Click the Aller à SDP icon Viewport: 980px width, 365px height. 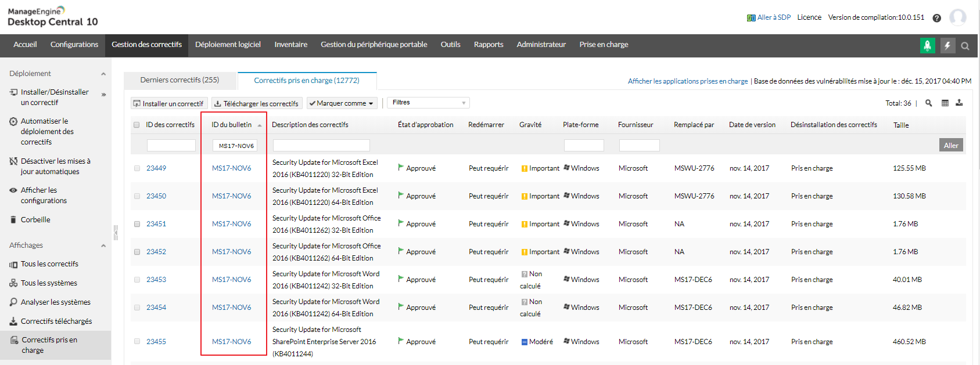(x=751, y=18)
